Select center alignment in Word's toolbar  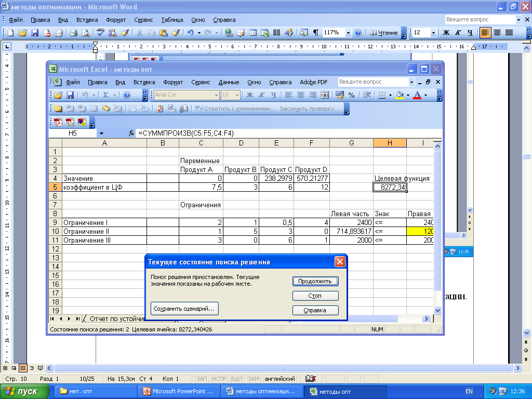click(497, 33)
